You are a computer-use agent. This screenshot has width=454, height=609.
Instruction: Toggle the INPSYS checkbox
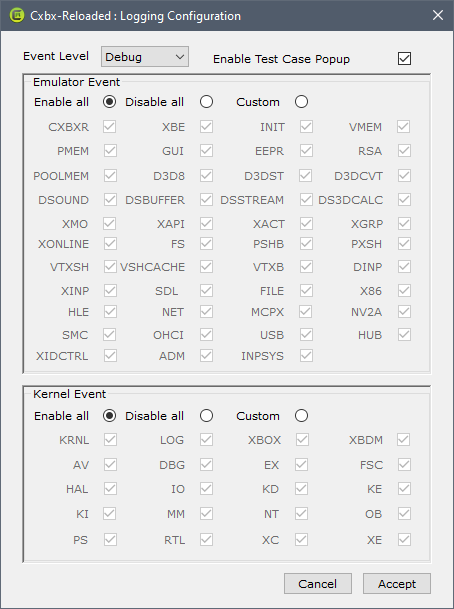click(306, 355)
